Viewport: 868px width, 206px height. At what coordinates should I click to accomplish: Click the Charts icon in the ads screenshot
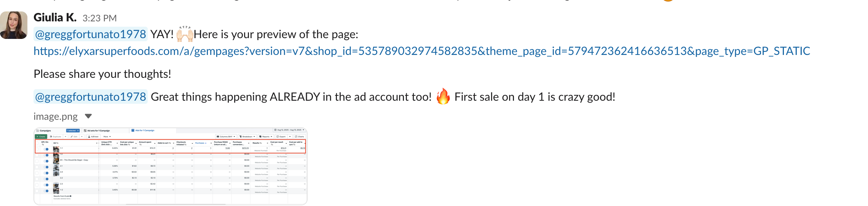click(x=296, y=137)
